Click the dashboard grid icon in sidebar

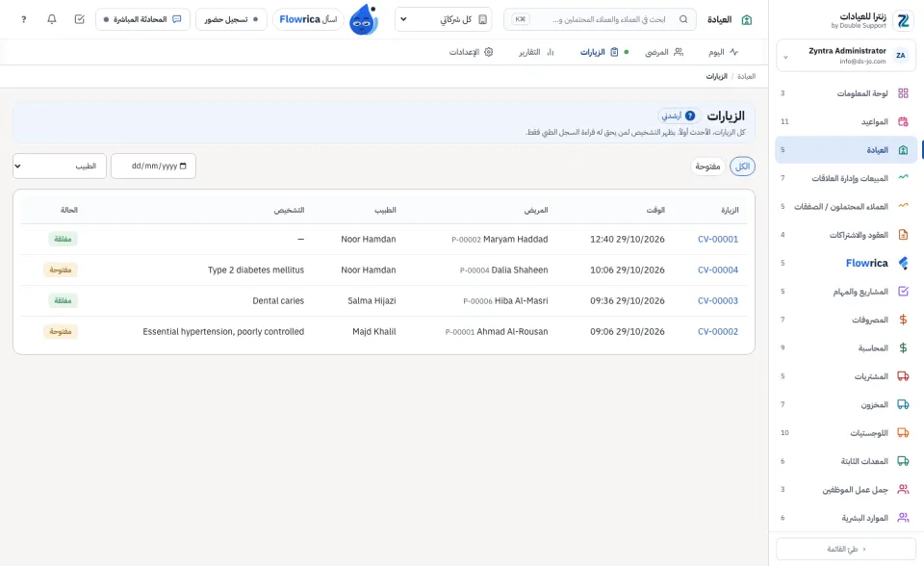(903, 93)
